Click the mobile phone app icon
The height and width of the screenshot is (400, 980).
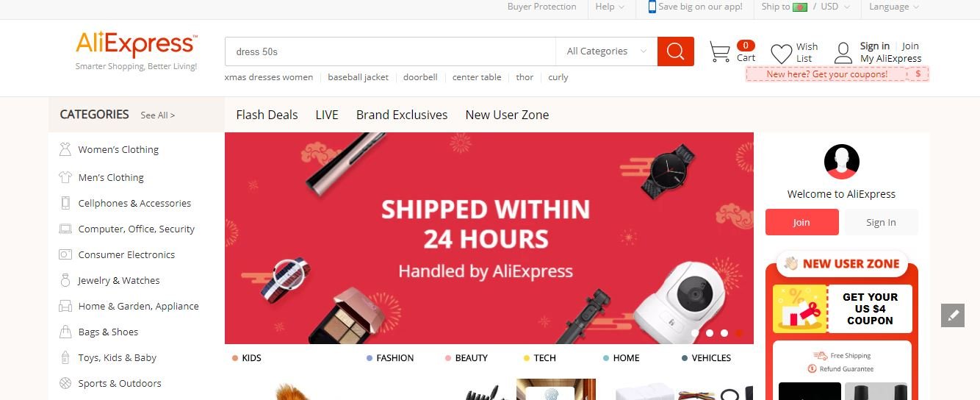click(x=652, y=7)
